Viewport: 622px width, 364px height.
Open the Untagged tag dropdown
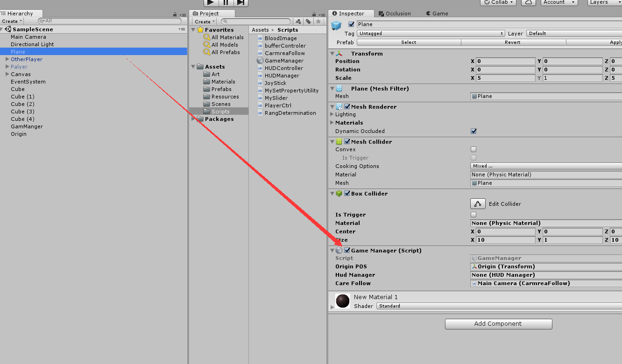pyautogui.click(x=430, y=33)
